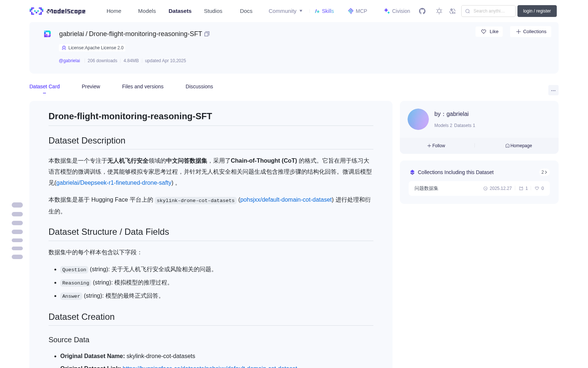Click the updated Apr 10,2025 text
This screenshot has width=588, height=368.
point(165,61)
